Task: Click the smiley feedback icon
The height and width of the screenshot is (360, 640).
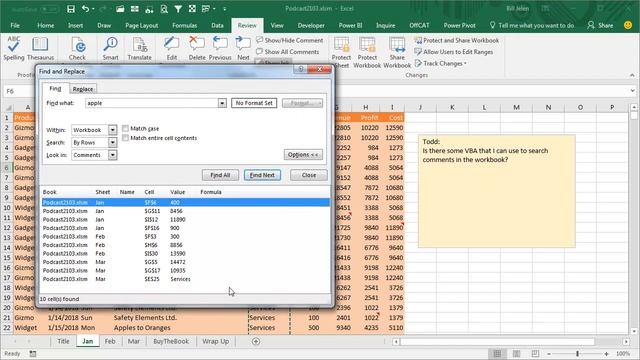Action: click(628, 25)
